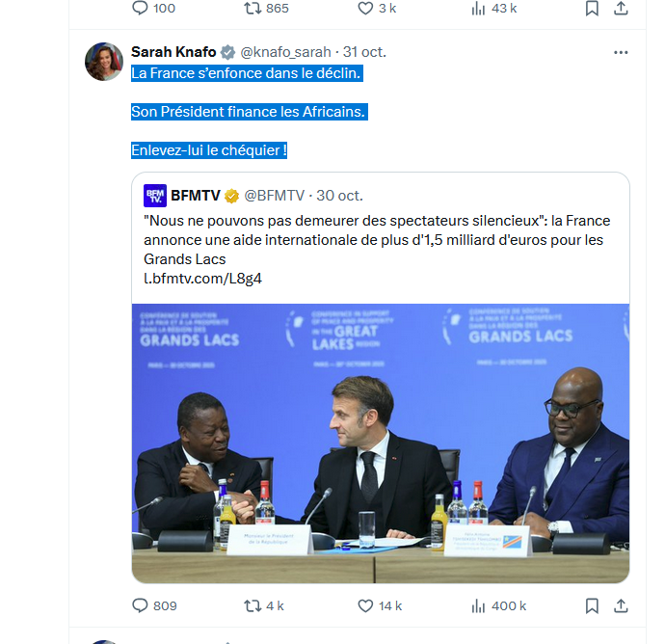This screenshot has width=665, height=644.
Task: Retweet Sarah Knafo's post
Action: [x=253, y=605]
